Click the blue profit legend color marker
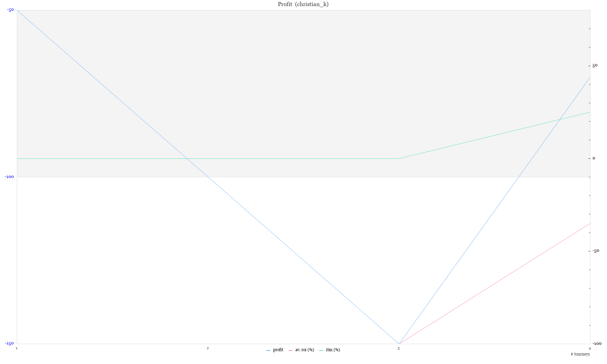The height and width of the screenshot is (364, 607). [268, 351]
